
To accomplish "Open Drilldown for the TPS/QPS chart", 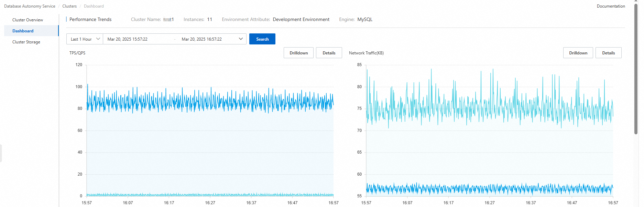I will (x=298, y=53).
